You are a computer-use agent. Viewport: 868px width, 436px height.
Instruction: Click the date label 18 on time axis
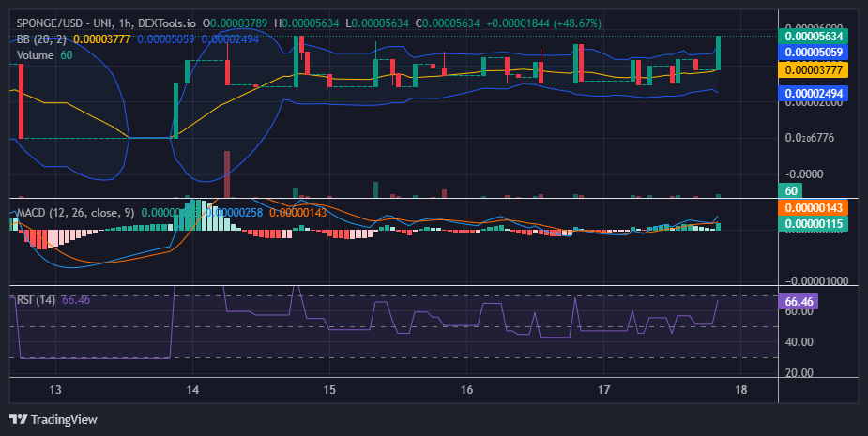(x=740, y=389)
